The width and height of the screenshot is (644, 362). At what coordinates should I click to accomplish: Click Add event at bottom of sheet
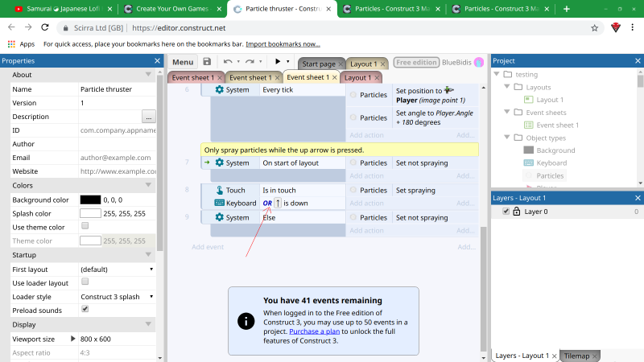click(208, 247)
